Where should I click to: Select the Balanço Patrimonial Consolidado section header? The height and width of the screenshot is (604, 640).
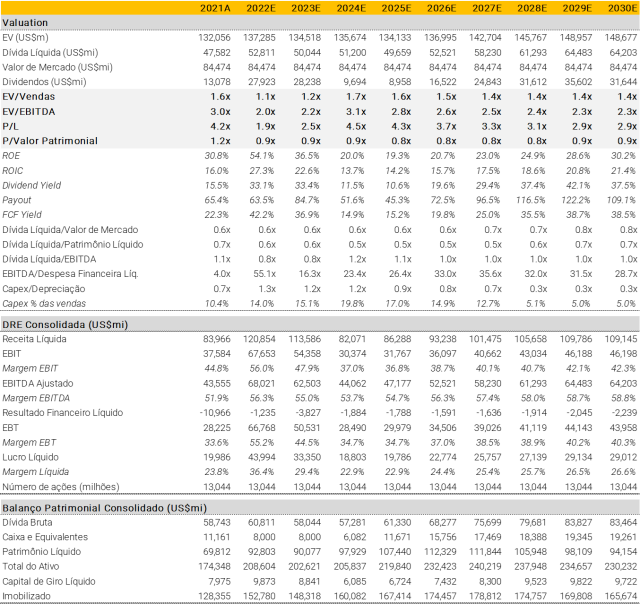point(104,508)
